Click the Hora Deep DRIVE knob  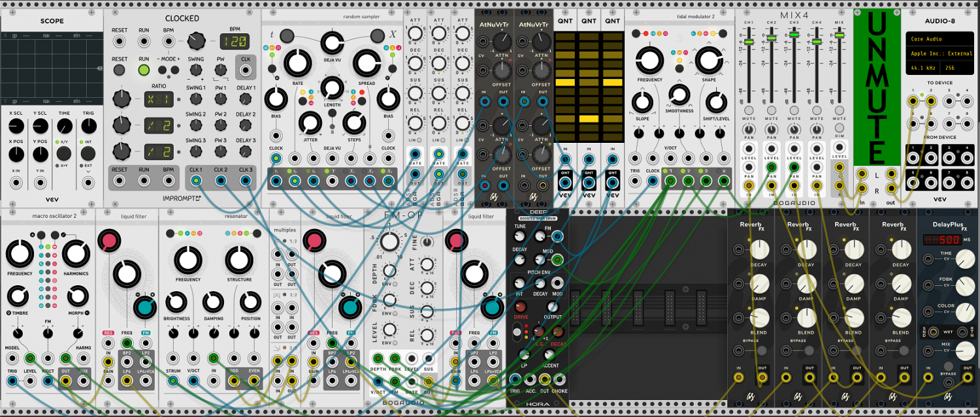(520, 307)
